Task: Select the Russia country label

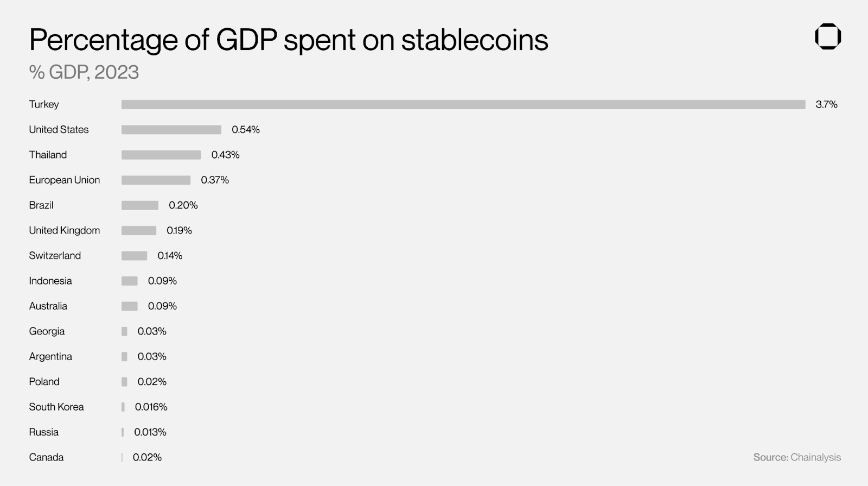Action: [43, 432]
